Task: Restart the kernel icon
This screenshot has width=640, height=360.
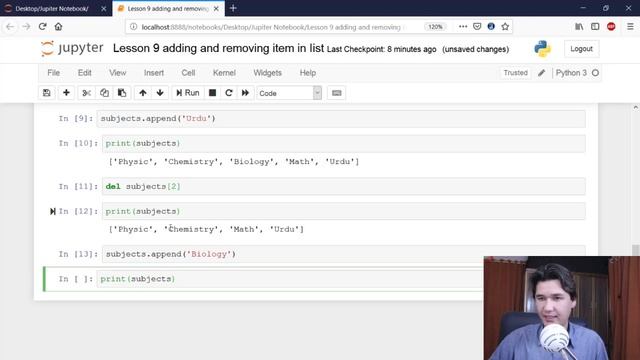Action: click(x=229, y=93)
